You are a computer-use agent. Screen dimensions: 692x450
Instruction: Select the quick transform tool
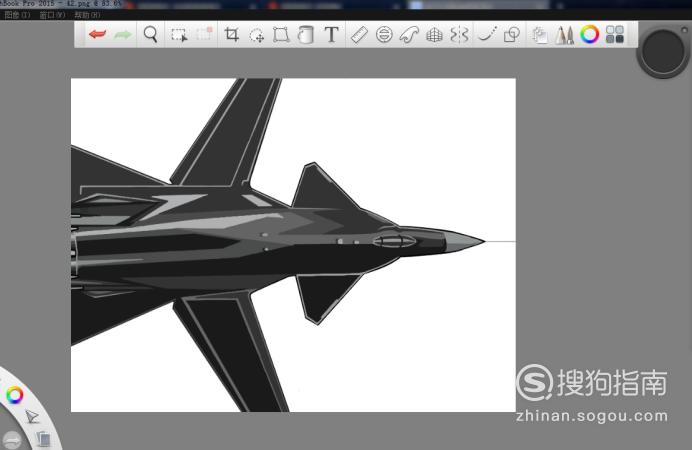point(256,35)
